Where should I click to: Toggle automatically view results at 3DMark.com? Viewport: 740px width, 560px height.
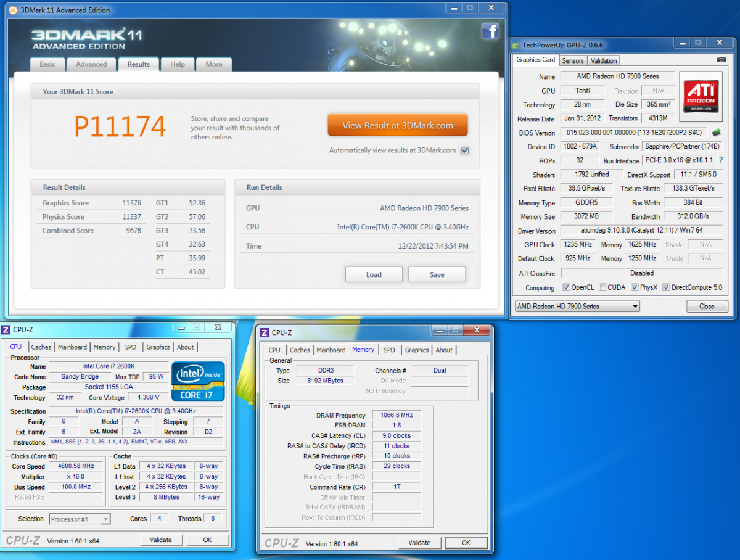(x=465, y=150)
